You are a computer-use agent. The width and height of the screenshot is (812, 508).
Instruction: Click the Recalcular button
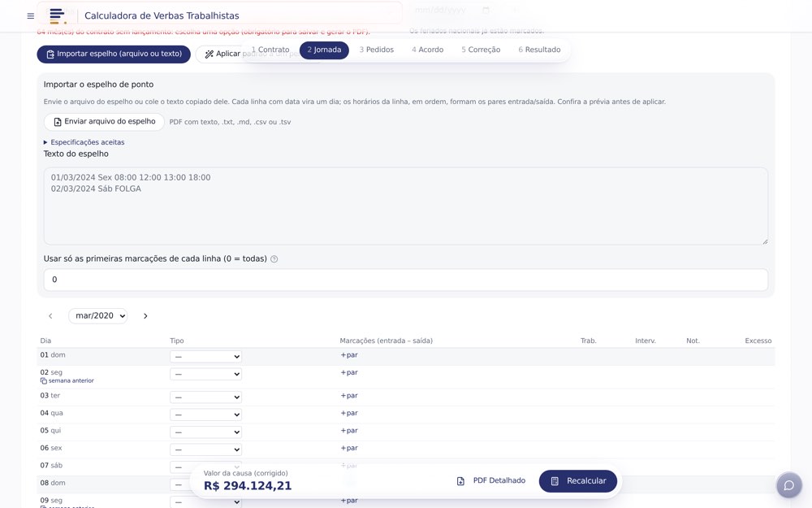tap(578, 481)
